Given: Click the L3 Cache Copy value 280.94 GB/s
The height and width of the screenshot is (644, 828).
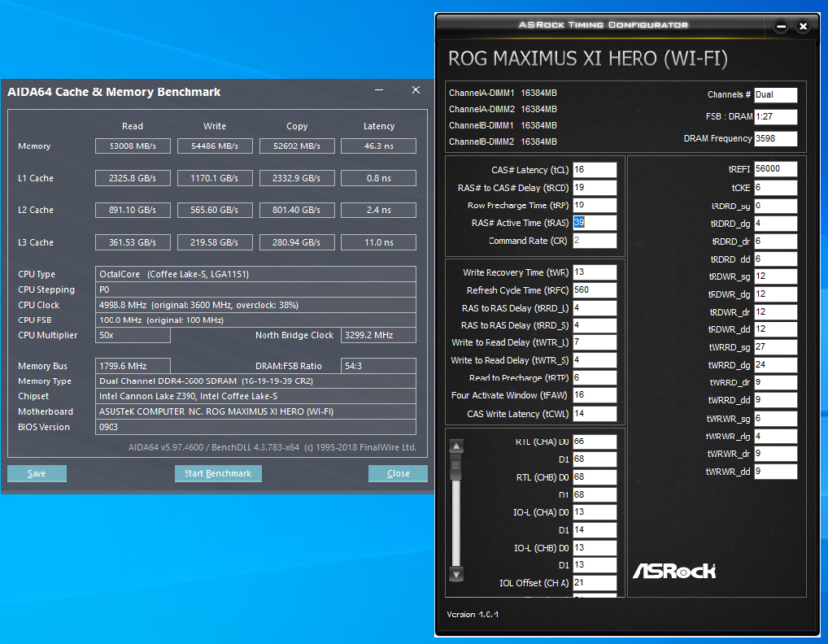Looking at the screenshot, I should click(297, 242).
